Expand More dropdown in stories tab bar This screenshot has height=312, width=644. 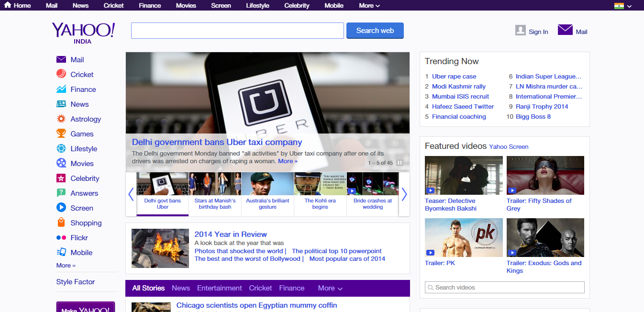click(330, 288)
